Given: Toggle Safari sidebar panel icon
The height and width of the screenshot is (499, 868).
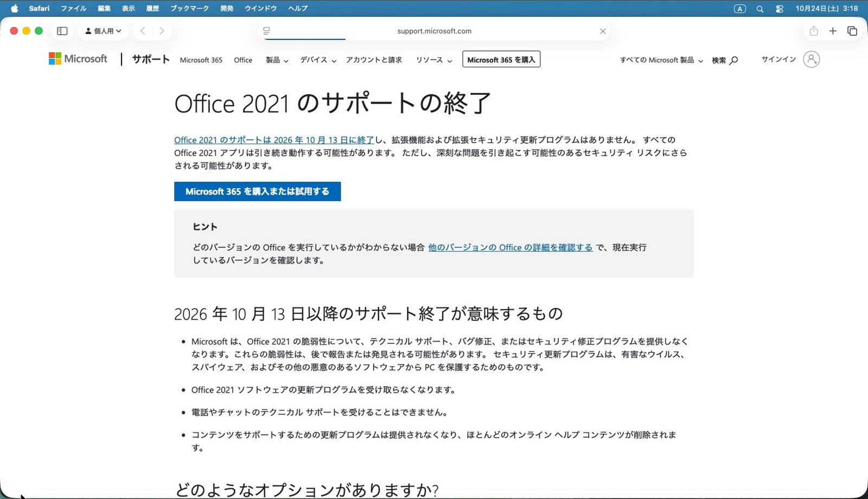Looking at the screenshot, I should tap(62, 31).
